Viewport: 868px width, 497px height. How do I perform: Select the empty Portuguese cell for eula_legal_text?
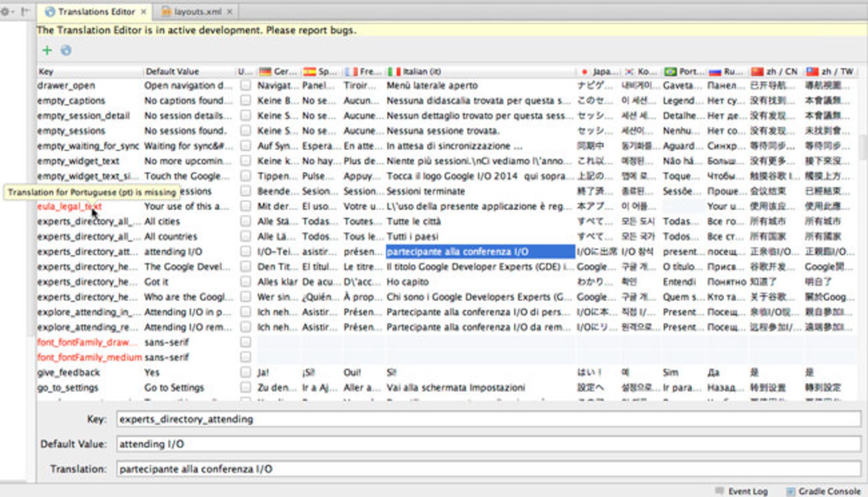684,206
